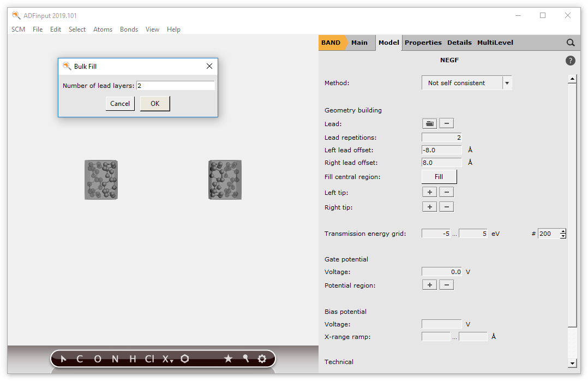
Task: Click the Number of lead layers field
Action: coord(175,86)
